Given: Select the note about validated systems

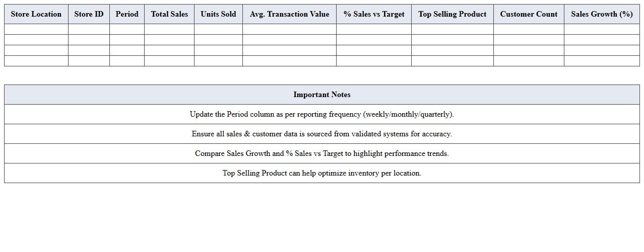Looking at the screenshot, I should (322, 134).
